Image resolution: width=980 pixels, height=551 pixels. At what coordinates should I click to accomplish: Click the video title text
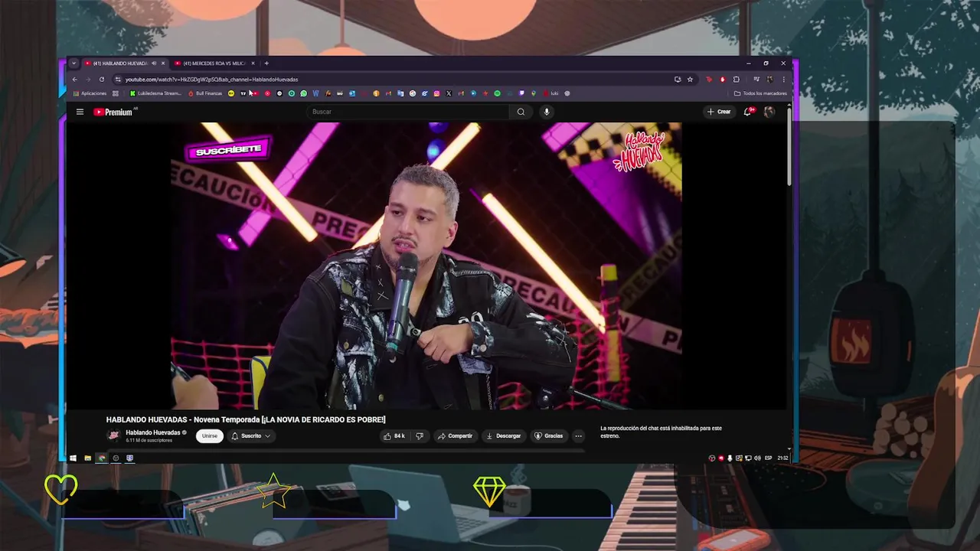point(246,419)
